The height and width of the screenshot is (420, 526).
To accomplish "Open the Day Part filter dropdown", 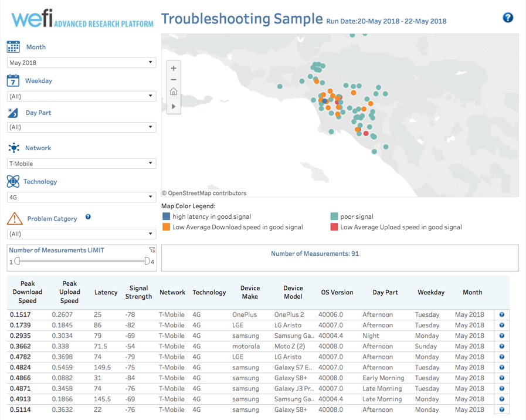I will pyautogui.click(x=82, y=127).
